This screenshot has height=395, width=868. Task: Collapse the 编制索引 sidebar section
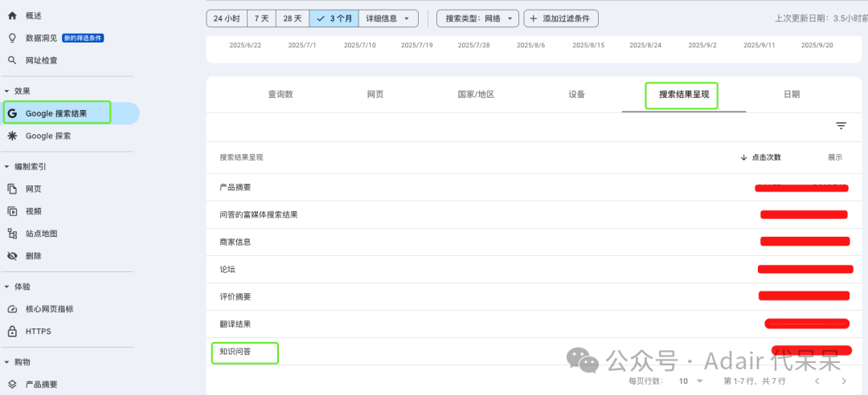click(6, 166)
